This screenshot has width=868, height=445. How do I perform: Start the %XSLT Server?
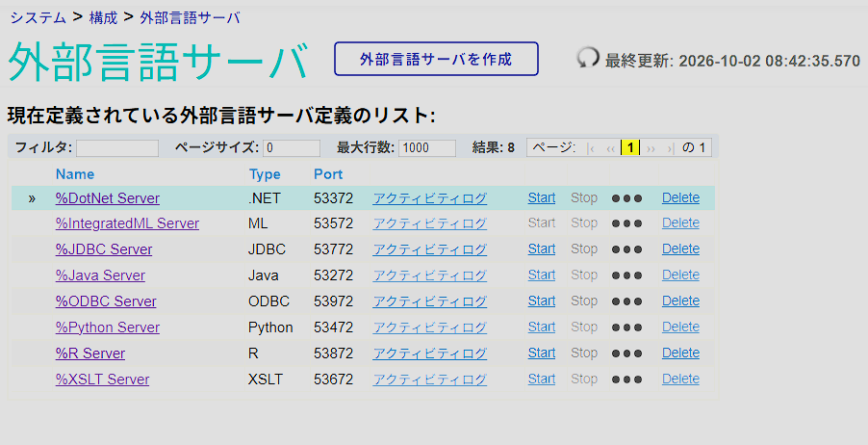[542, 380]
